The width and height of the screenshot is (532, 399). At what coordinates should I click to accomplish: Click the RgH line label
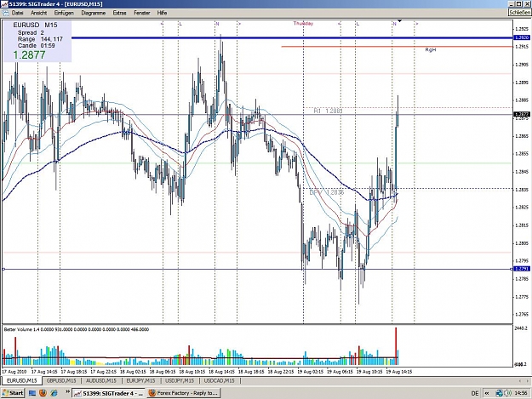pos(431,50)
